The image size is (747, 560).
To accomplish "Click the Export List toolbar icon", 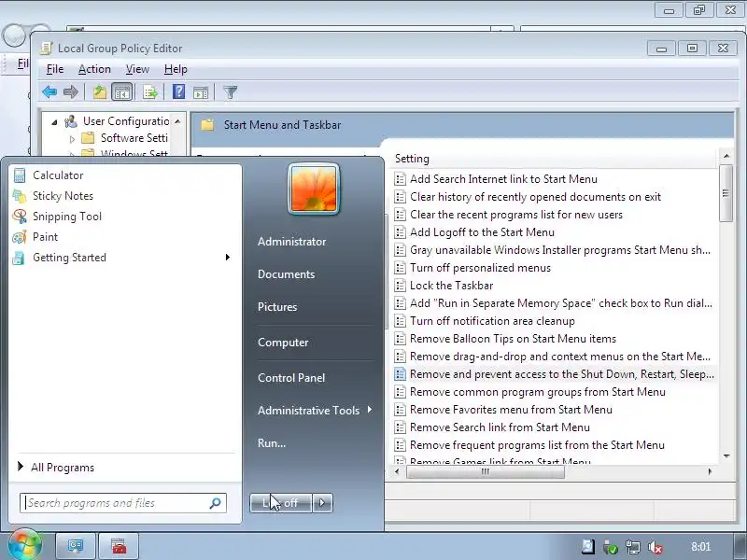I will 150,91.
